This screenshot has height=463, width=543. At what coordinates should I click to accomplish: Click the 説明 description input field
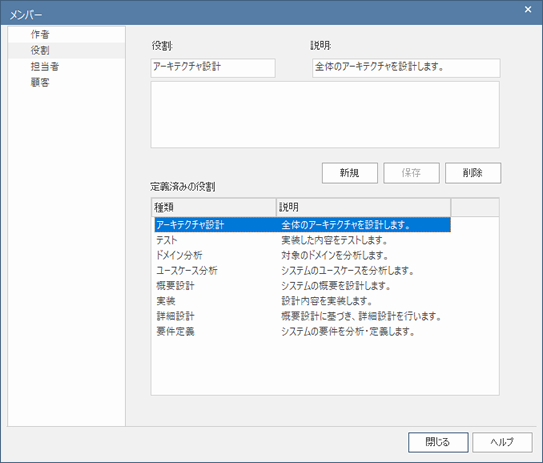[406, 68]
